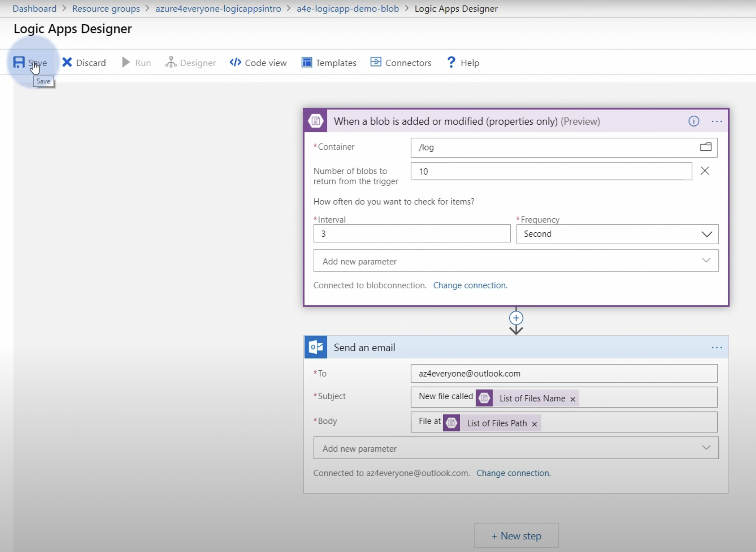
Task: Click the Number of blobs input field
Action: click(551, 171)
